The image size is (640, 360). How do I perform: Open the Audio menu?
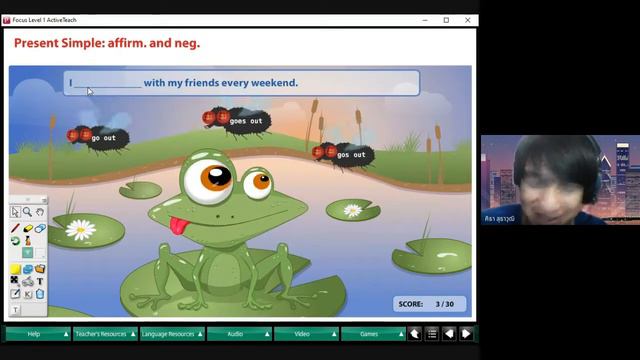pyautogui.click(x=239, y=334)
